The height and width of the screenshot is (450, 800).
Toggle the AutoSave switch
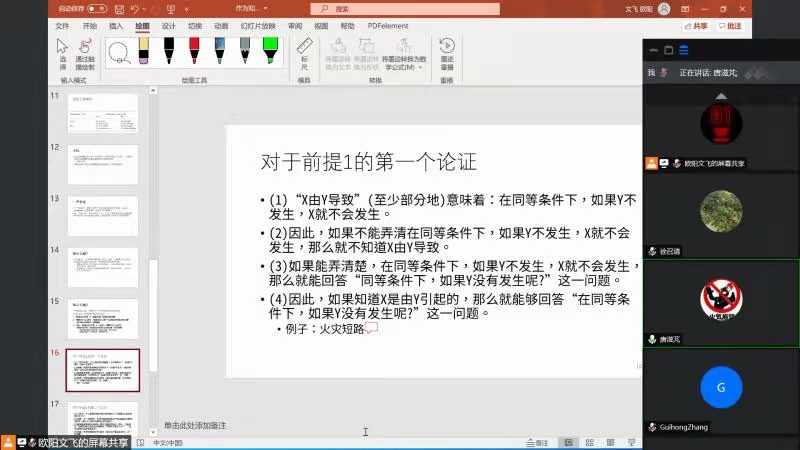[x=97, y=9]
